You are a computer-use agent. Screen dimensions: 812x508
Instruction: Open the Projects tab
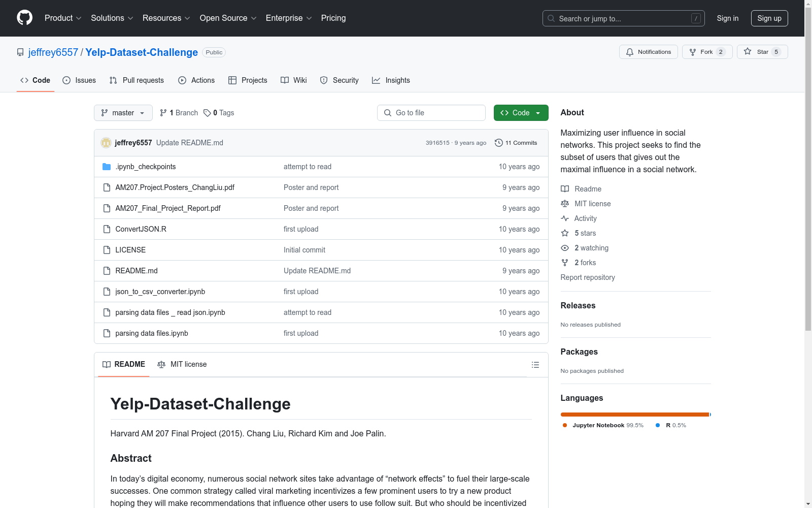click(248, 80)
